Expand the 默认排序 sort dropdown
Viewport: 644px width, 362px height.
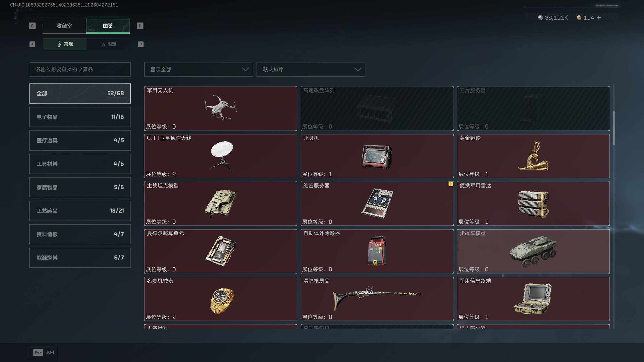[311, 69]
